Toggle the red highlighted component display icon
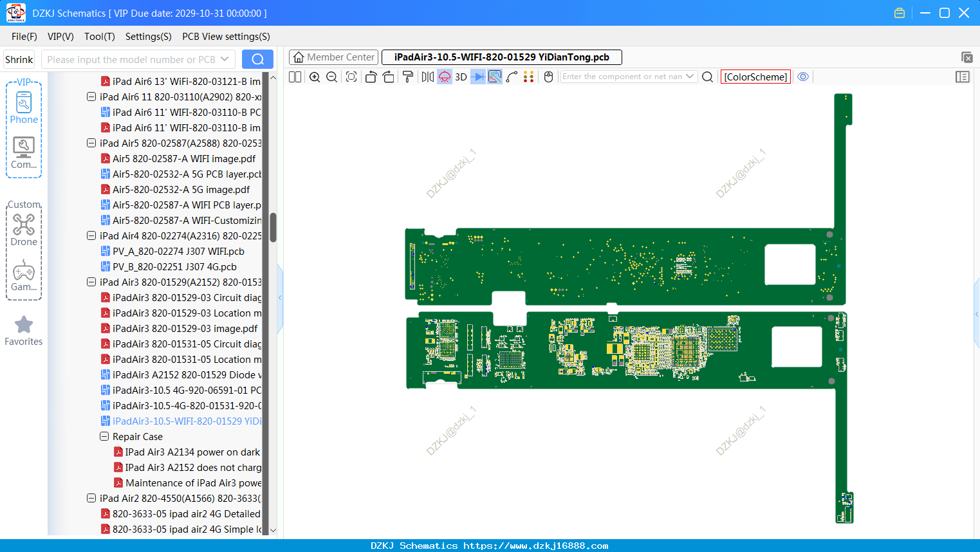 445,77
